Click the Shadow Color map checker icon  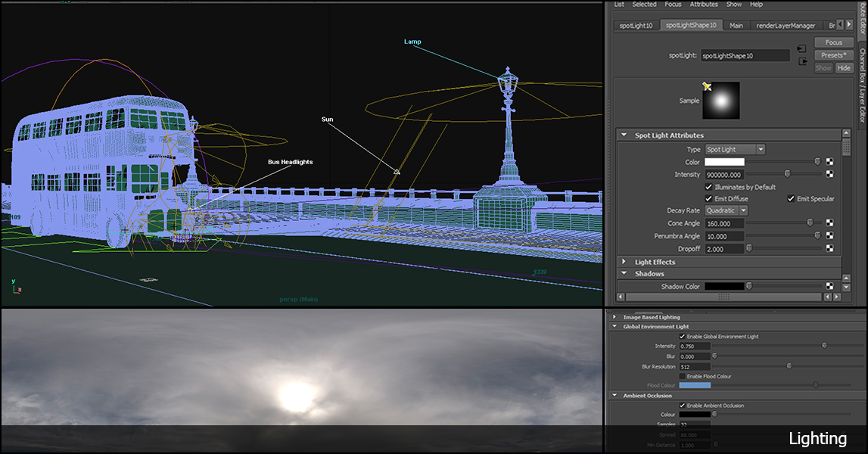[829, 286]
